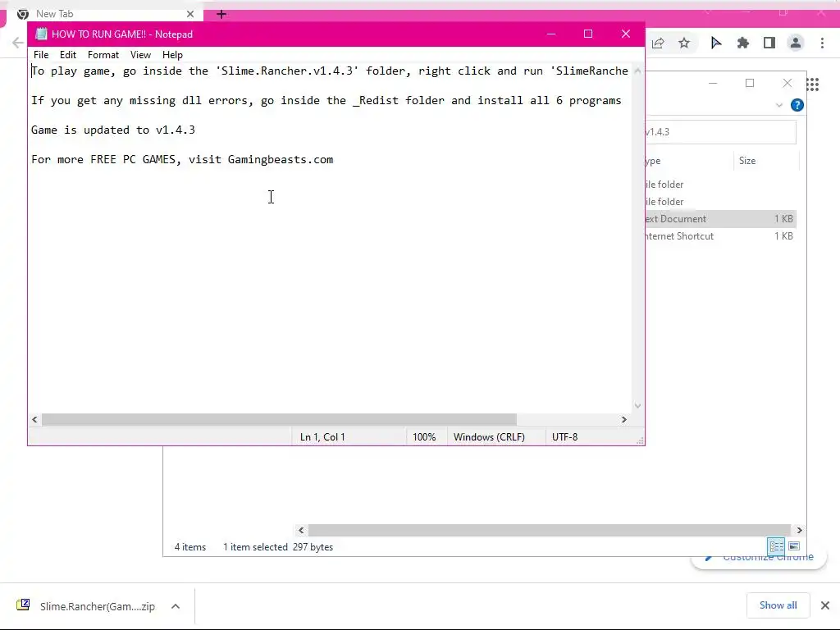This screenshot has height=630, width=840.
Task: Open the Chrome profile avatar
Action: pyautogui.click(x=796, y=43)
